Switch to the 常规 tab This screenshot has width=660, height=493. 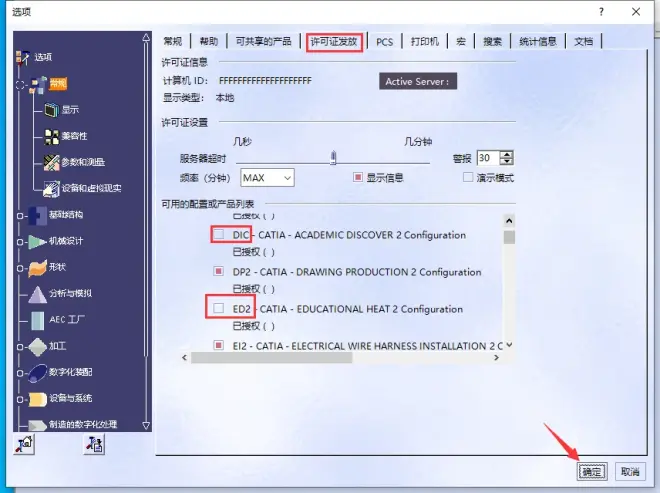tap(173, 41)
